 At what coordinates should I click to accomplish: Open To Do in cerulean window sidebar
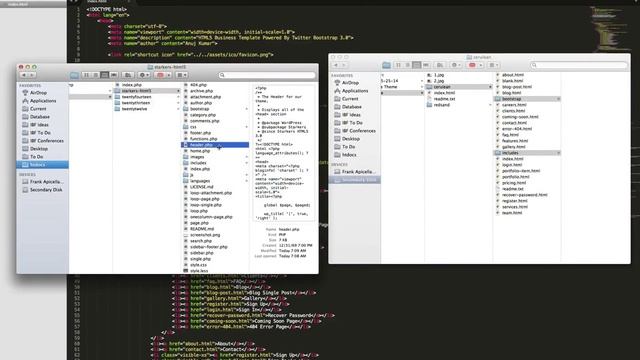click(x=348, y=147)
